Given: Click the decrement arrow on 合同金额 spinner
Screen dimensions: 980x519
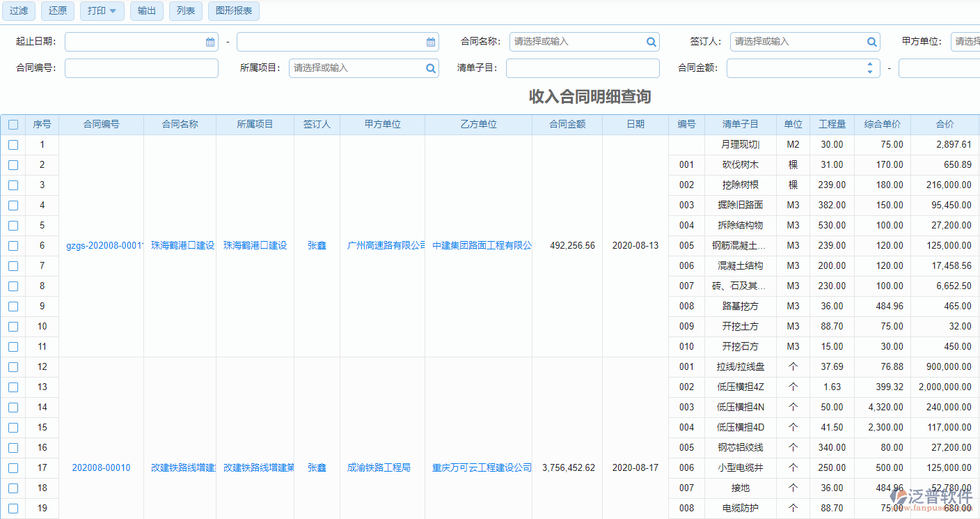Looking at the screenshot, I should [869, 71].
